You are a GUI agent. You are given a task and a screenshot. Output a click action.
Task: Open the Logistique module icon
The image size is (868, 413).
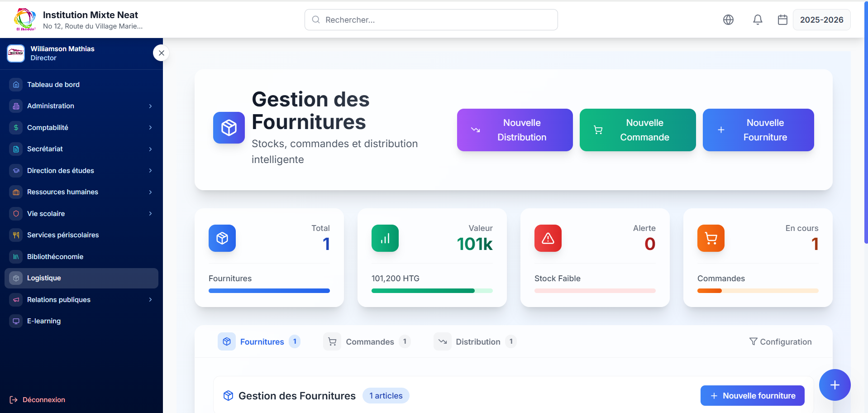pyautogui.click(x=16, y=278)
